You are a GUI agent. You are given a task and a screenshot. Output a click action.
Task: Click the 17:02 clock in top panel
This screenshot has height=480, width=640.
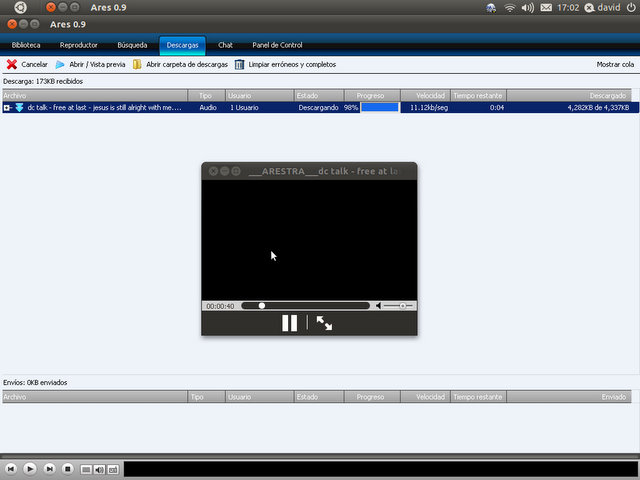coord(568,8)
